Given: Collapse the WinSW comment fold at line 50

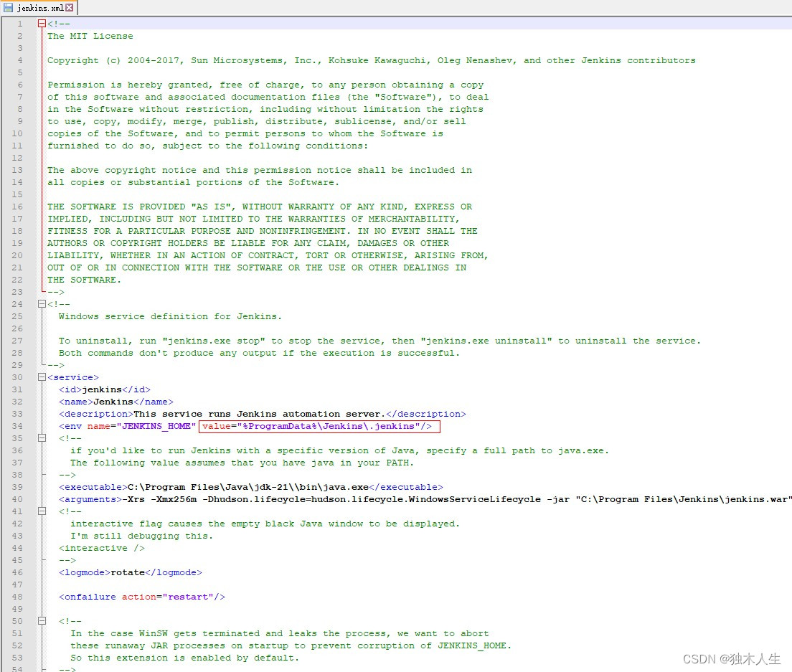Looking at the screenshot, I should [x=42, y=621].
